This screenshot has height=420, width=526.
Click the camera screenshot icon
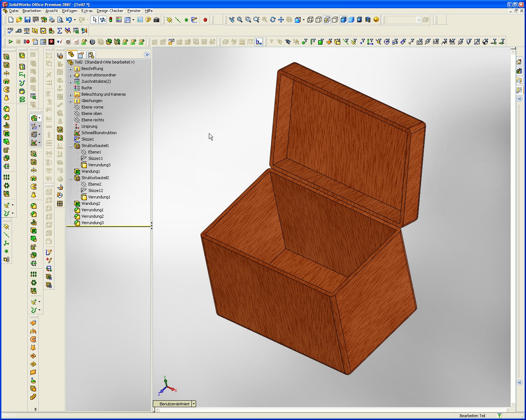[x=156, y=20]
